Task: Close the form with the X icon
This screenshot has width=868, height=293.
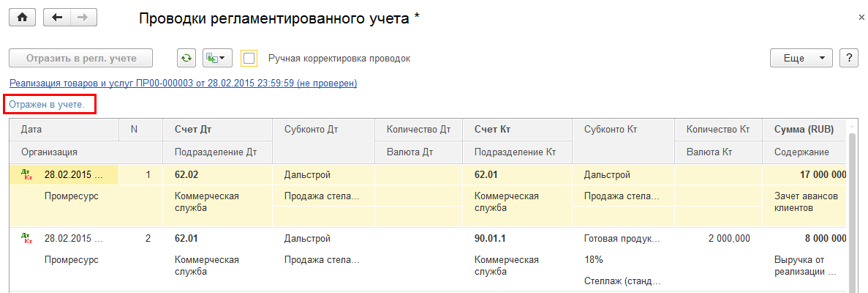Action: pyautogui.click(x=861, y=16)
